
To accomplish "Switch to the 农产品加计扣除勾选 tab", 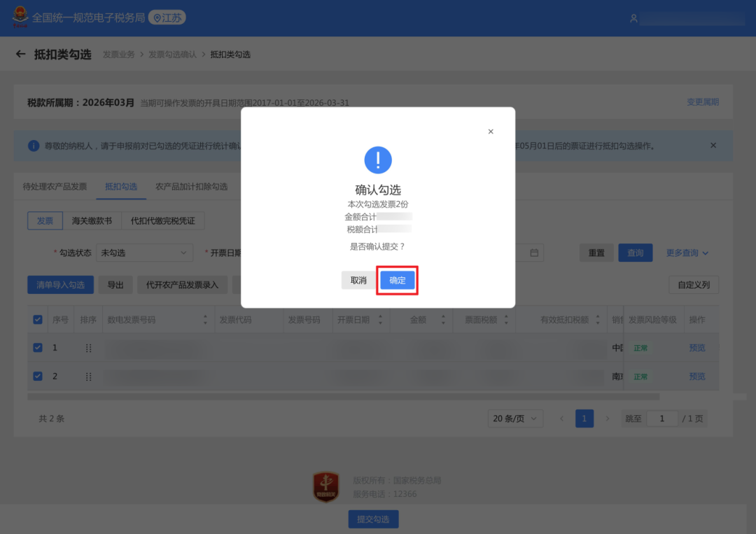I will [x=191, y=186].
